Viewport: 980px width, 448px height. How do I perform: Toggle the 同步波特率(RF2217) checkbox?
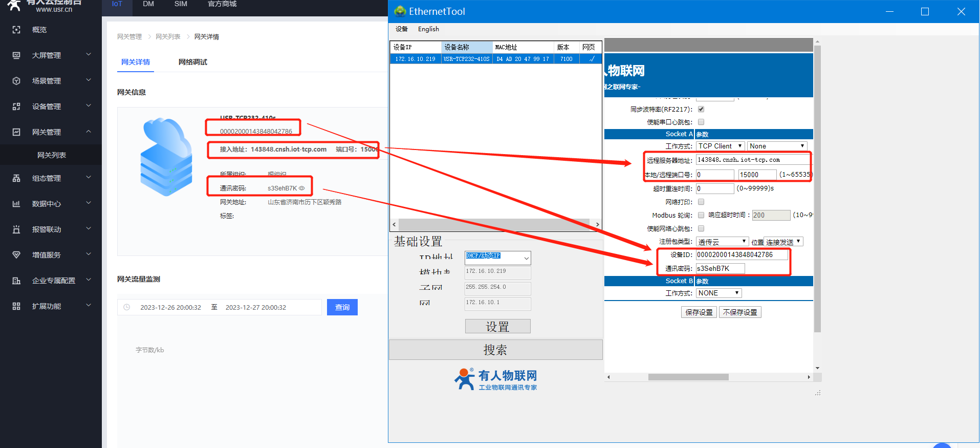pos(701,109)
